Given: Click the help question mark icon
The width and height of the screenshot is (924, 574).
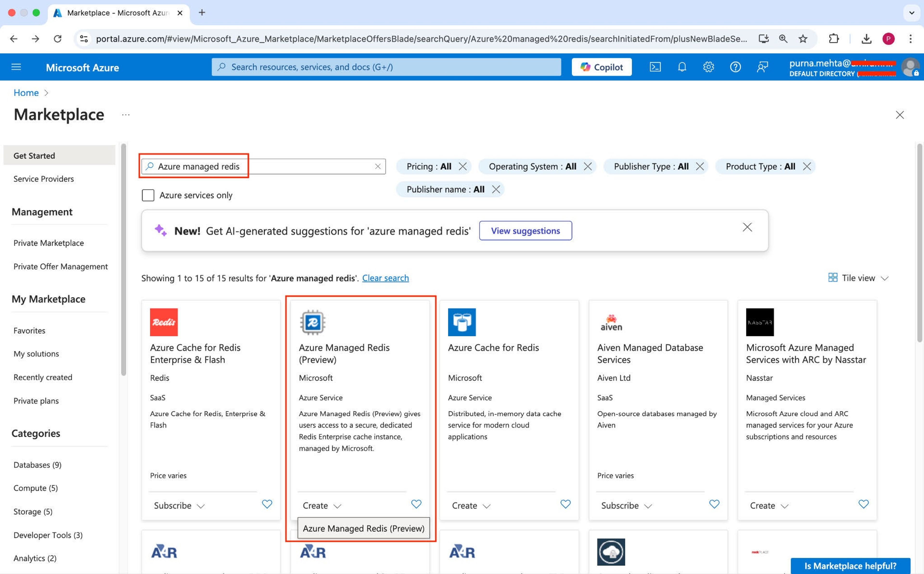Looking at the screenshot, I should pos(735,67).
